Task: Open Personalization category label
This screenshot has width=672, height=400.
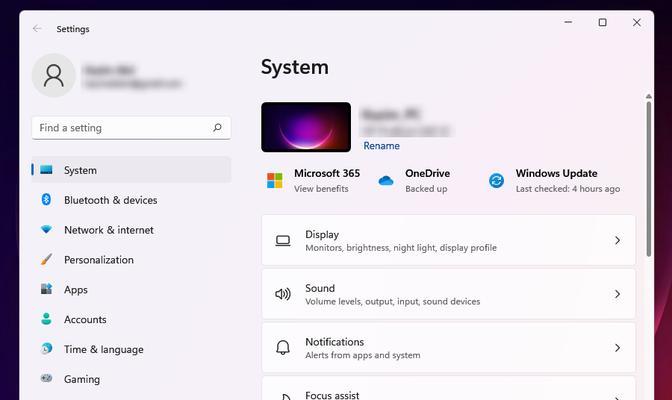Action: (x=99, y=260)
